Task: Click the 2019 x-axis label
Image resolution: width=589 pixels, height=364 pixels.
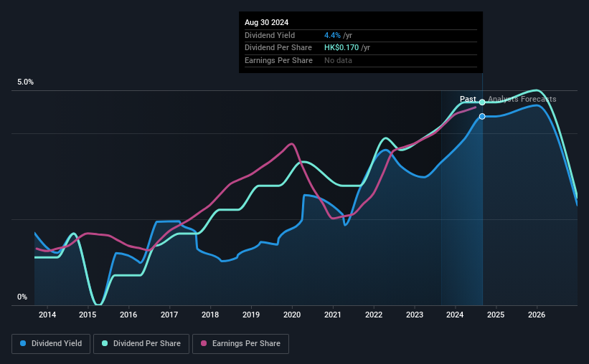Action: pyautogui.click(x=251, y=315)
